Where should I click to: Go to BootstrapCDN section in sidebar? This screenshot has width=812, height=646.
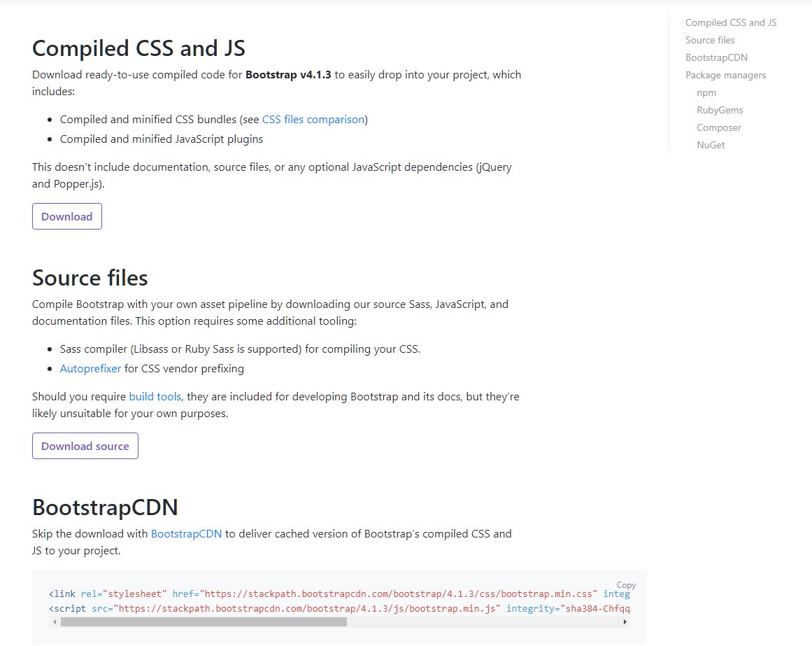[x=716, y=58]
